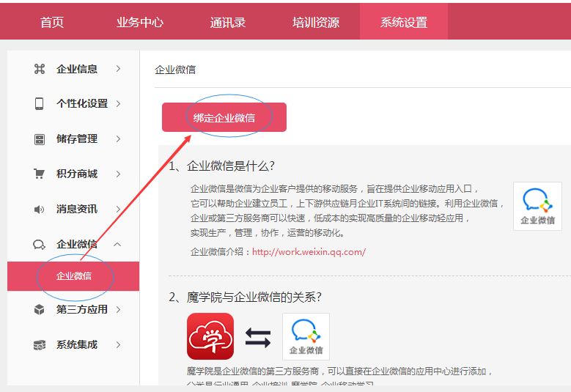Click the line beginning 企业微信是微信为企业客户提供

click(x=334, y=189)
